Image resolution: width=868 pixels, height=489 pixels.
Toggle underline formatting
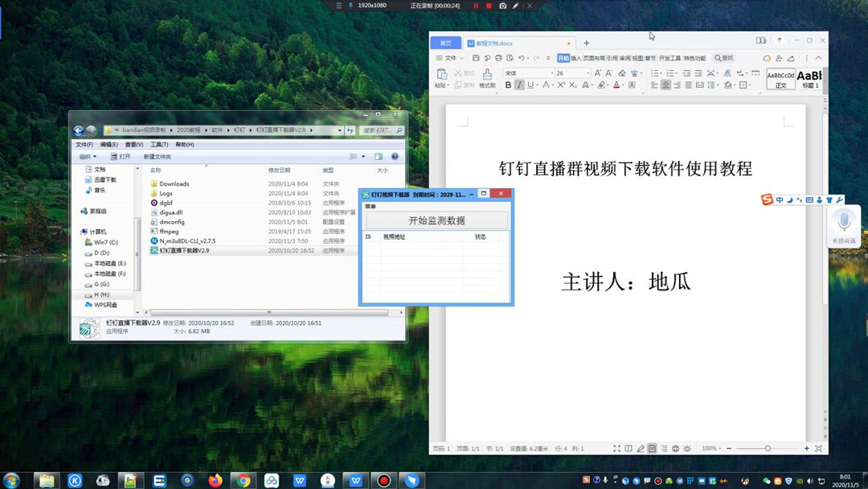point(530,84)
